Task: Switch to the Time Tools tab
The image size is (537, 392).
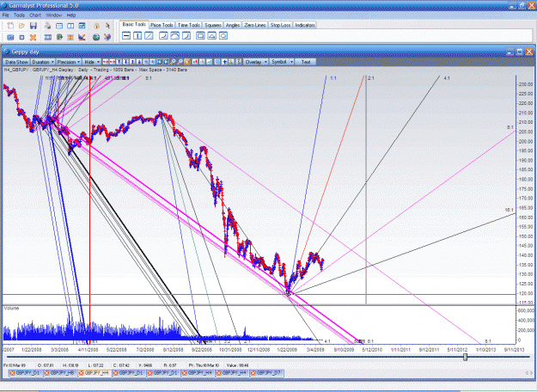Action: (189, 25)
